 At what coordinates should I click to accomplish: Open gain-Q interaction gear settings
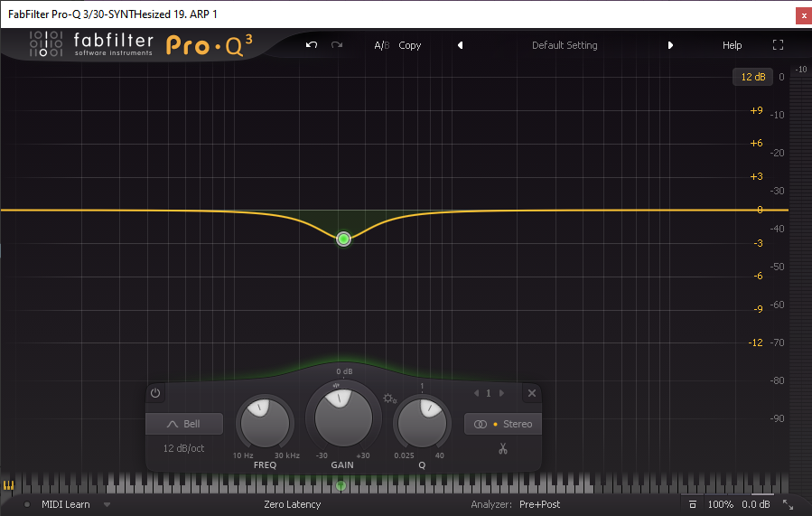click(389, 399)
